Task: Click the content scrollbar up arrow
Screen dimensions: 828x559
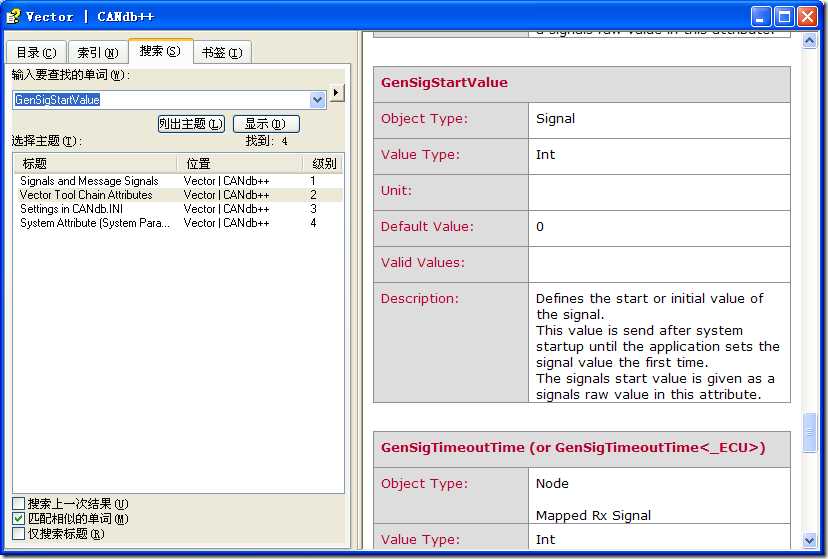Action: pos(809,41)
